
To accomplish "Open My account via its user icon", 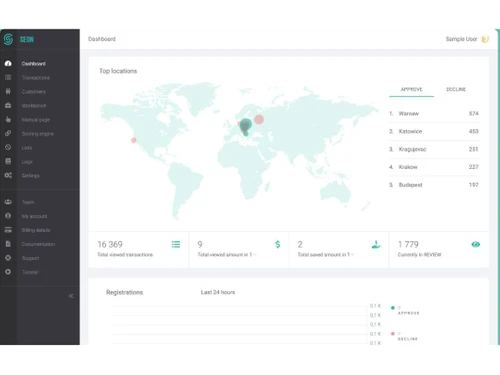I will pyautogui.click(x=8, y=216).
